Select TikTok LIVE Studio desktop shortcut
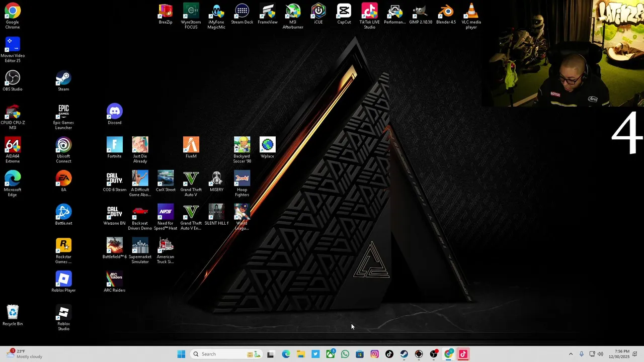Image resolution: width=644 pixels, height=362 pixels. tap(369, 16)
